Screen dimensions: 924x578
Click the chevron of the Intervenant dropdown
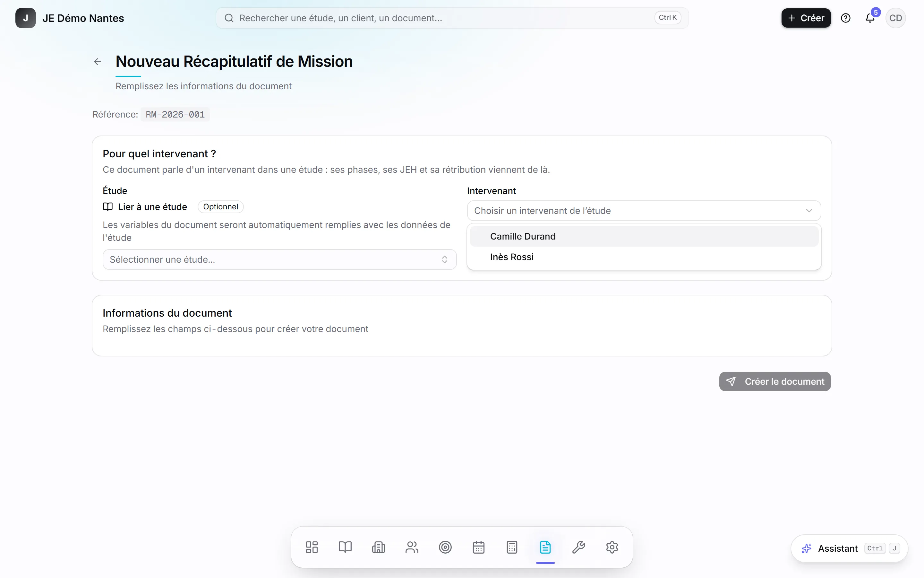tap(809, 211)
